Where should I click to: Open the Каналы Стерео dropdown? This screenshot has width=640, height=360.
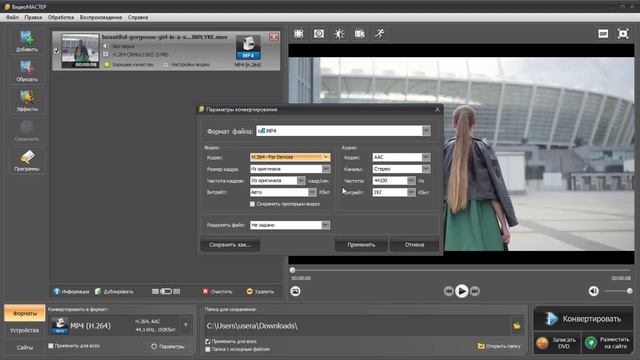[401, 169]
